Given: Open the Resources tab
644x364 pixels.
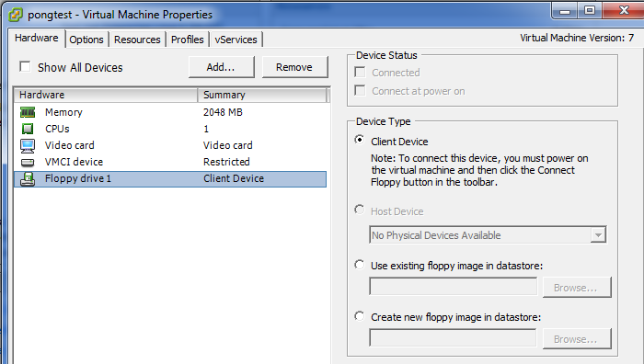Looking at the screenshot, I should [x=137, y=40].
